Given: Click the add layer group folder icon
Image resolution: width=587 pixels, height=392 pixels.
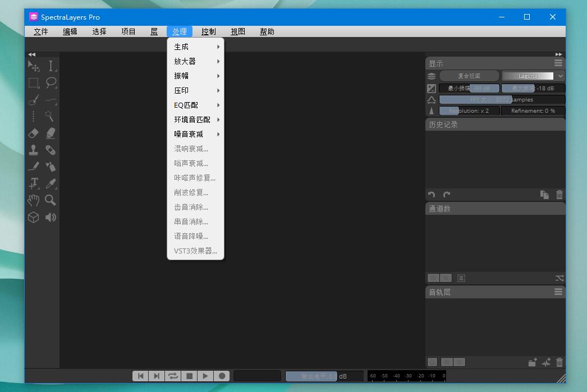Looking at the screenshot, I should tap(533, 362).
